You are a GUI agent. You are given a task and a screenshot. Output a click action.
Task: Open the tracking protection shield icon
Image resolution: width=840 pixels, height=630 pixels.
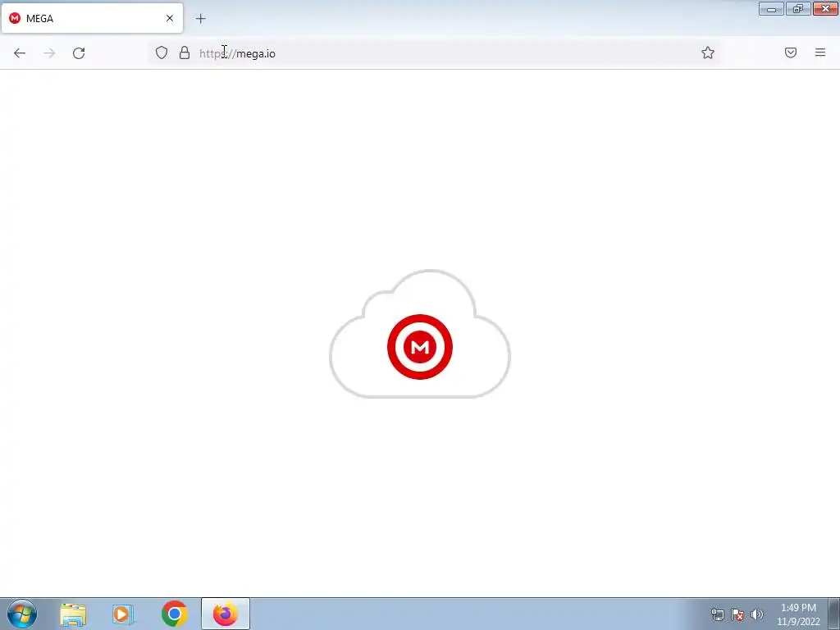point(162,52)
